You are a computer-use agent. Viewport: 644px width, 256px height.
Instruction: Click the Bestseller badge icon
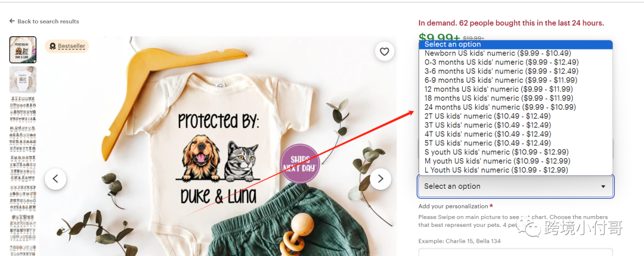point(52,46)
